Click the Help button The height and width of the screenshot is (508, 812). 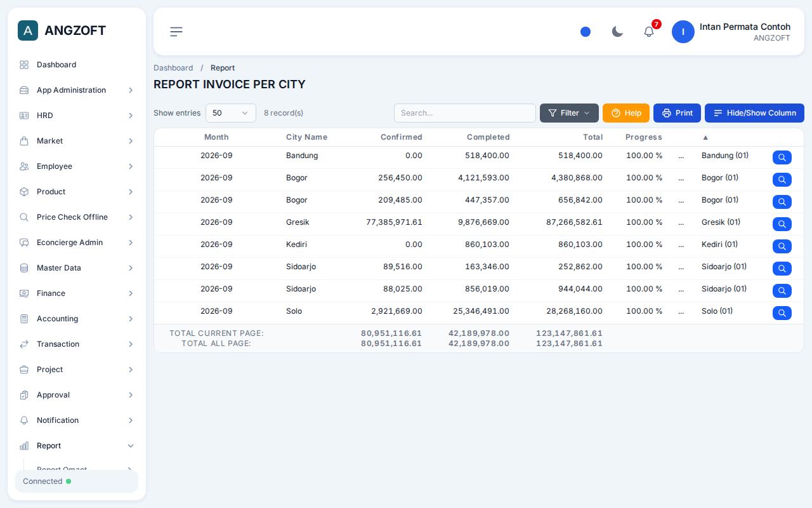(x=626, y=113)
